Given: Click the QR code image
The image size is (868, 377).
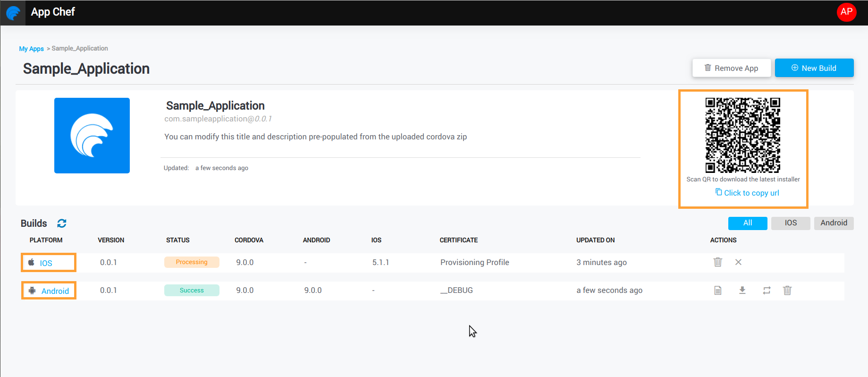Looking at the screenshot, I should pos(742,135).
